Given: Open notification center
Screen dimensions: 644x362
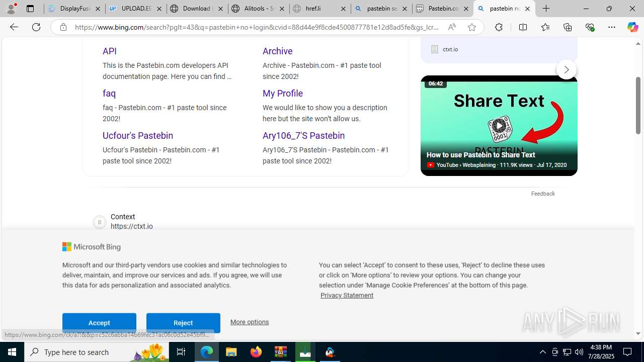Looking at the screenshot, I should click(x=628, y=352).
